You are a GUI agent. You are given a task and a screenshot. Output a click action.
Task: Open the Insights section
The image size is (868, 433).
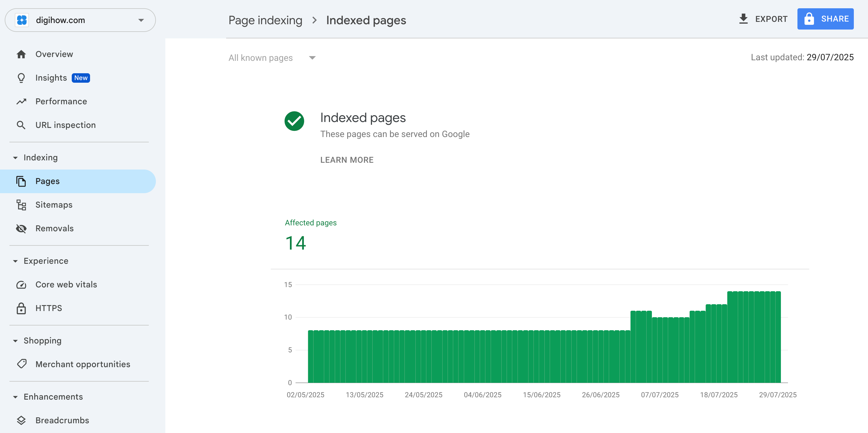[78, 78]
